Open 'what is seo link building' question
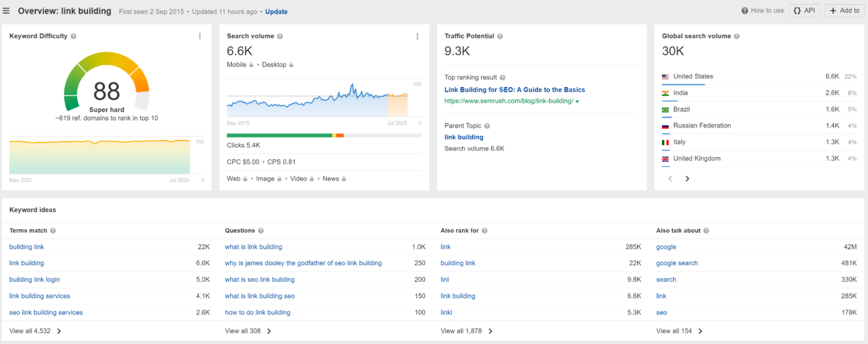868x344 pixels. (x=260, y=280)
